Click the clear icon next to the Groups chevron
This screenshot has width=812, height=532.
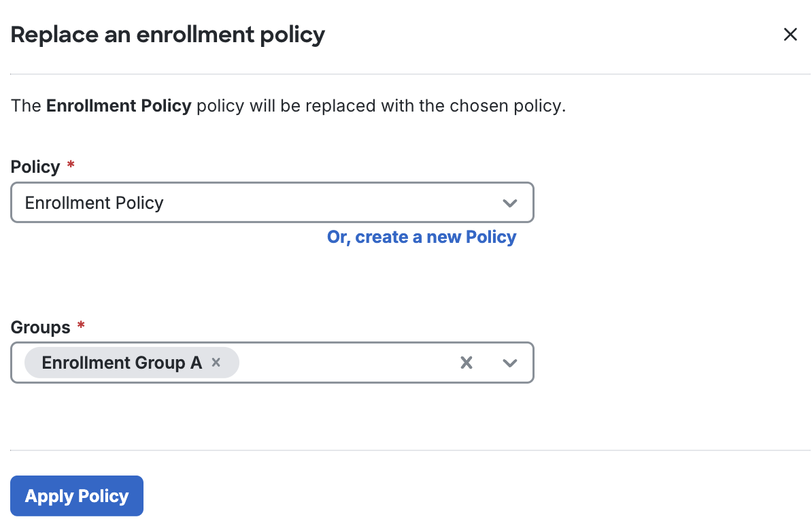pos(467,363)
